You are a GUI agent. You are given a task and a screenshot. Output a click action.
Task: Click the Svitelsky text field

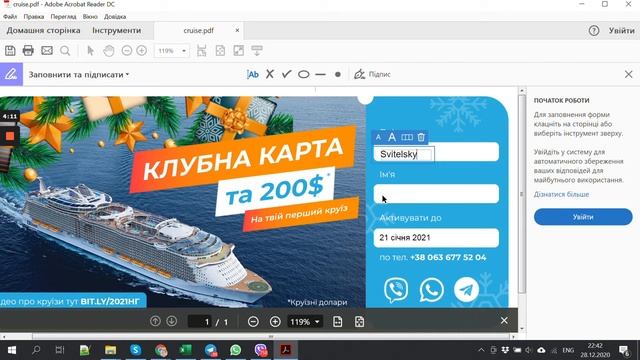(404, 154)
